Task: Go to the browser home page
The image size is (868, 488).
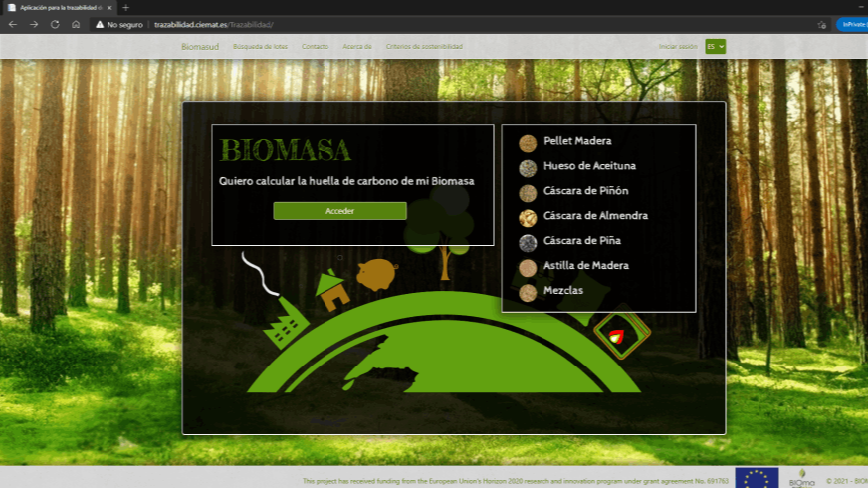Action: [x=76, y=24]
